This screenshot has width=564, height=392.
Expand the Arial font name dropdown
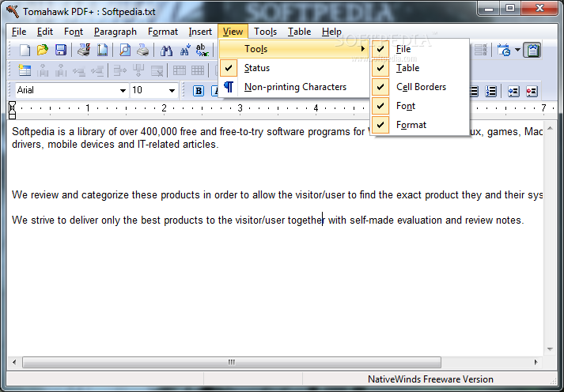coord(123,91)
